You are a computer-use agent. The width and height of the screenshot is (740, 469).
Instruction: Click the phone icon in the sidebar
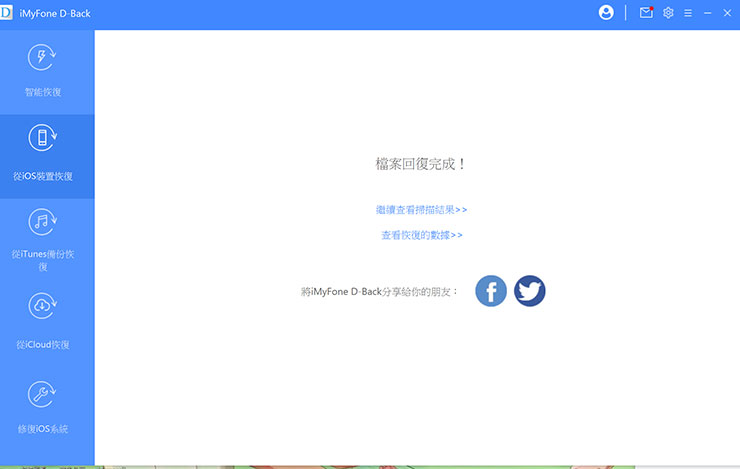click(x=42, y=138)
